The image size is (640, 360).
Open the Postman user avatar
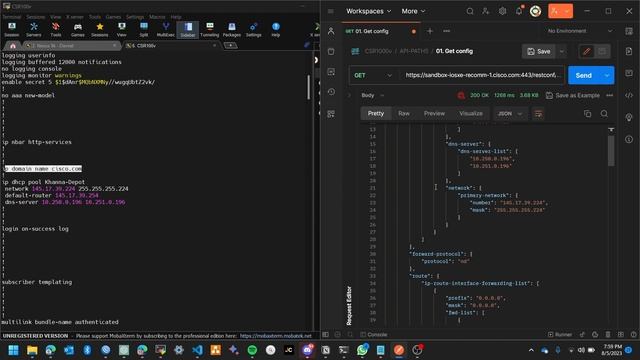(x=536, y=11)
